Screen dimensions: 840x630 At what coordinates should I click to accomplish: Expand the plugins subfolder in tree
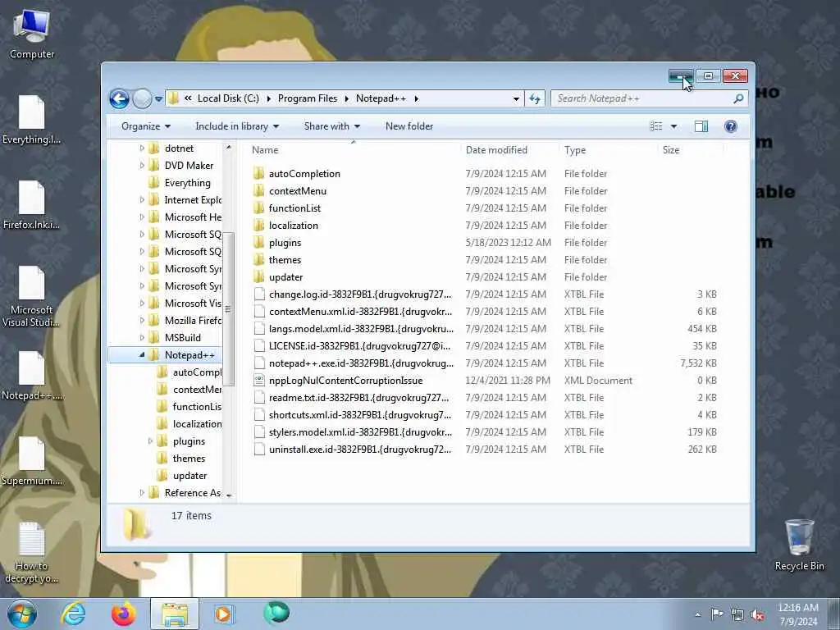coord(151,441)
